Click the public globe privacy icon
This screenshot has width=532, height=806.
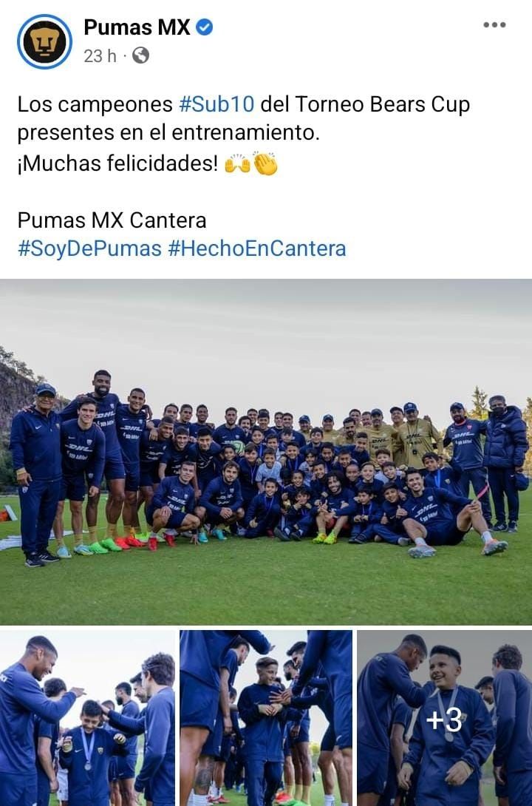click(140, 55)
